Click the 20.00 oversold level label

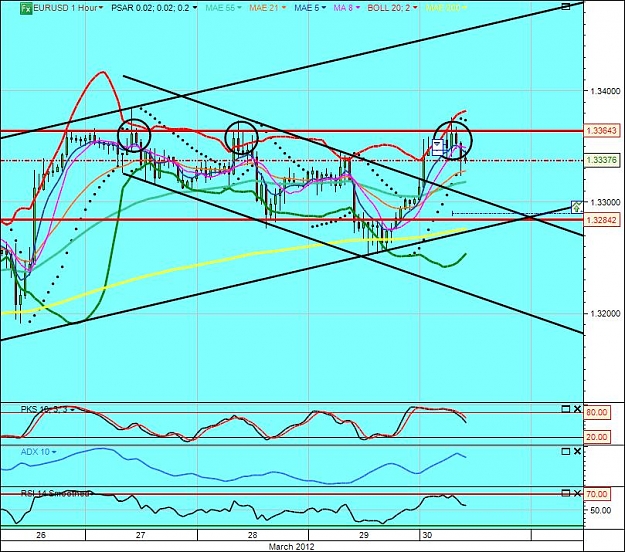(597, 437)
